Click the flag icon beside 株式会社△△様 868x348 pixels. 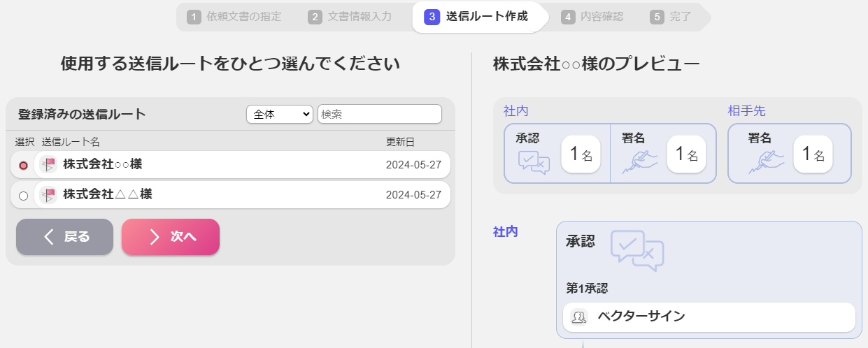tap(48, 195)
